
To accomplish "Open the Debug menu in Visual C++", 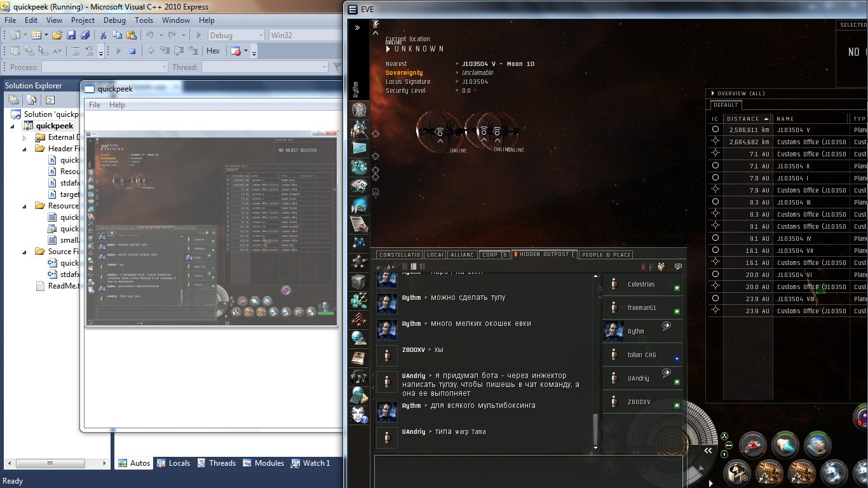I will tap(114, 20).
